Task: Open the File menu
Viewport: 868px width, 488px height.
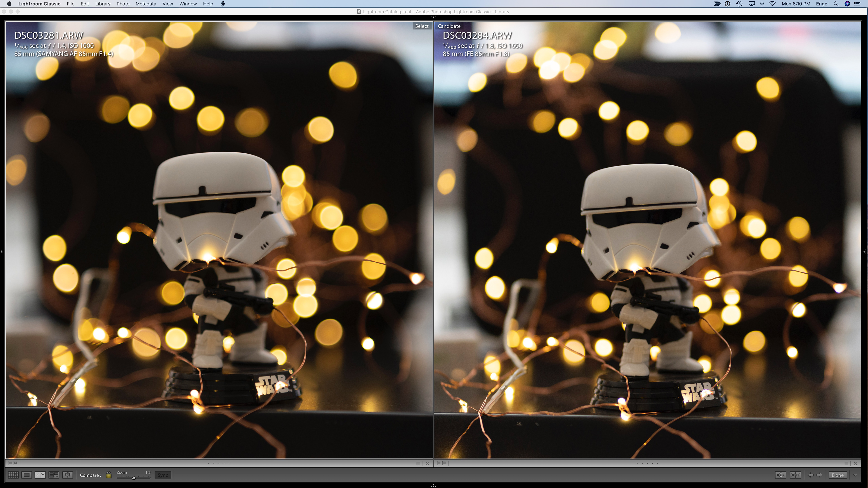Action: click(71, 4)
